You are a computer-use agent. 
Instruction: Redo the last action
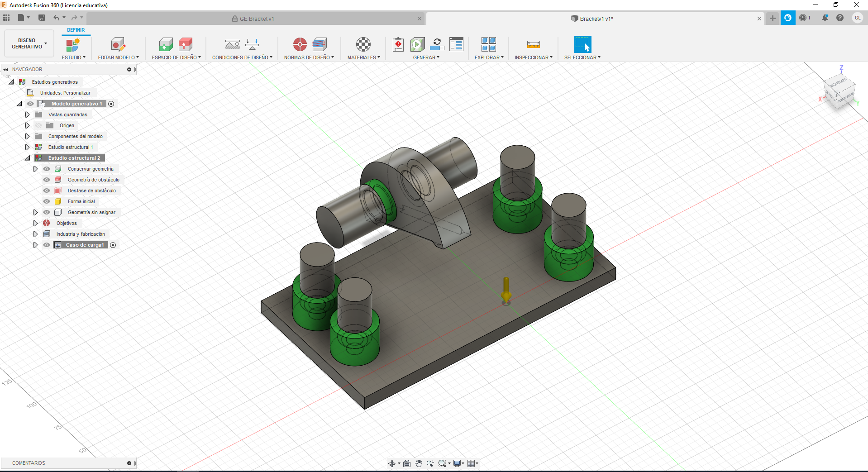pyautogui.click(x=74, y=18)
